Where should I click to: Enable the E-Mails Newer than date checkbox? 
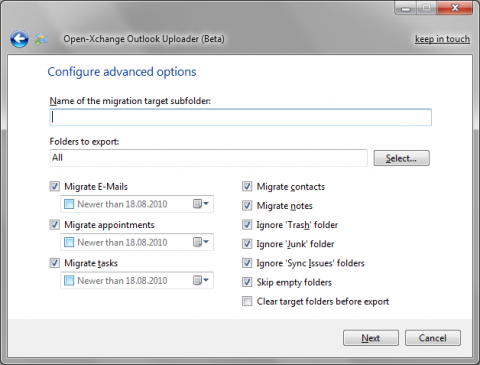[69, 204]
